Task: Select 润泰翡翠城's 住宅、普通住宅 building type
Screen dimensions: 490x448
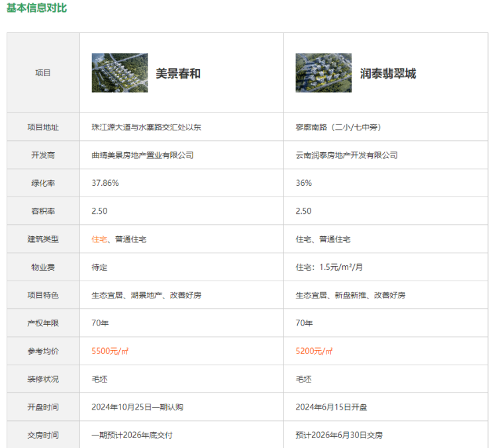Action: click(x=323, y=240)
